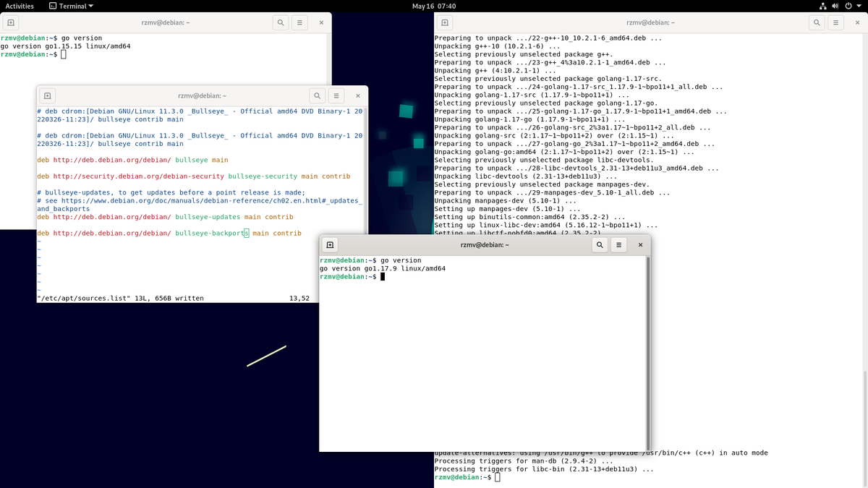Add new tab in the sources.list vim terminal
The width and height of the screenshot is (868, 488).
(47, 95)
